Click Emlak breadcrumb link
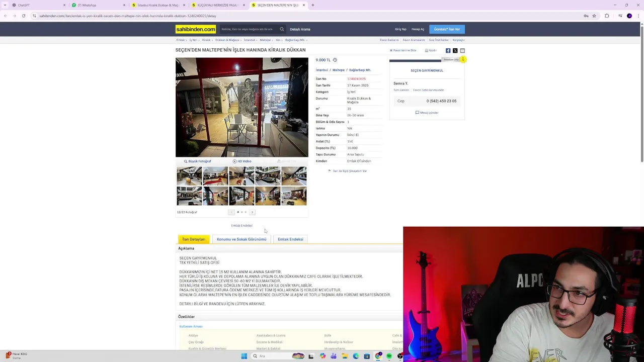The image size is (644, 362). pos(180,40)
